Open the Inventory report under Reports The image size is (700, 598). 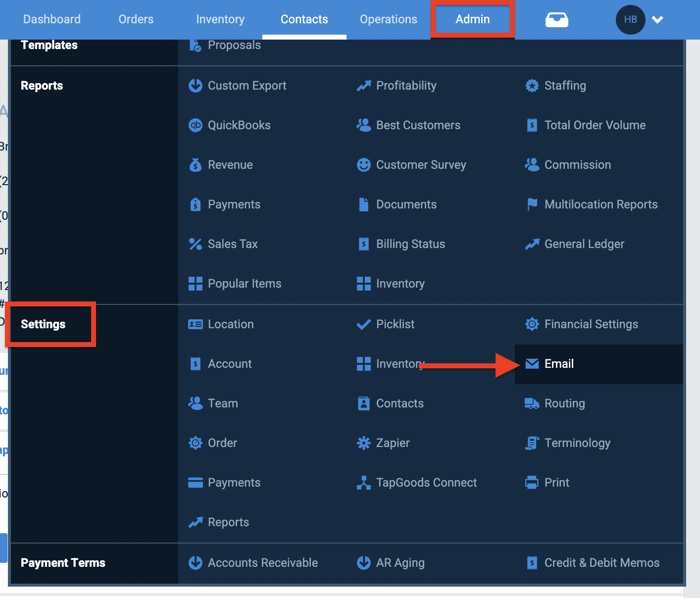click(400, 284)
